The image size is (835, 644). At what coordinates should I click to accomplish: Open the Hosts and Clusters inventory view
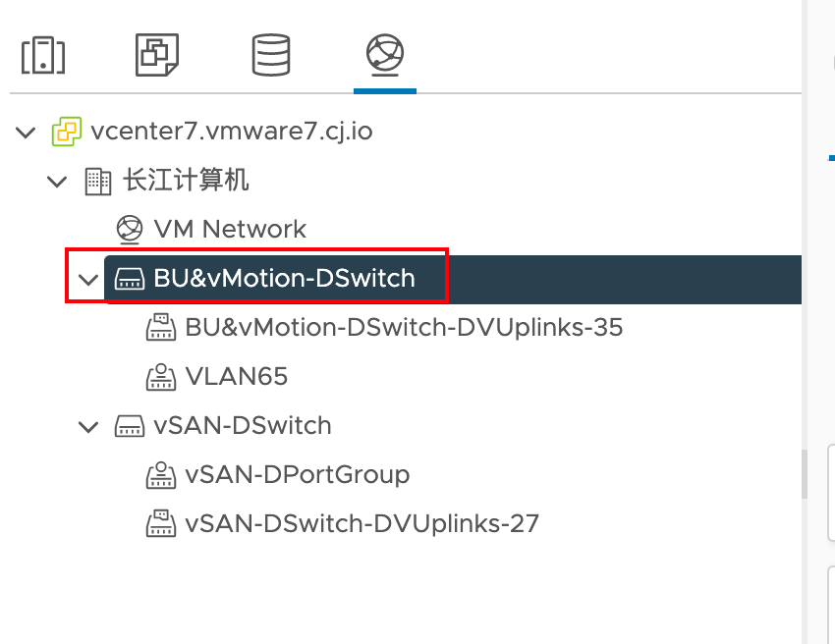click(x=43, y=55)
